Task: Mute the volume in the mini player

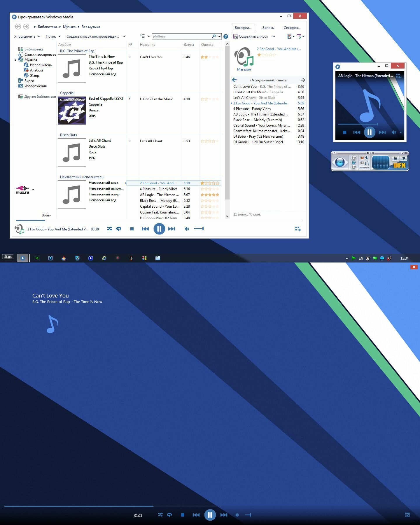Action: tap(394, 132)
